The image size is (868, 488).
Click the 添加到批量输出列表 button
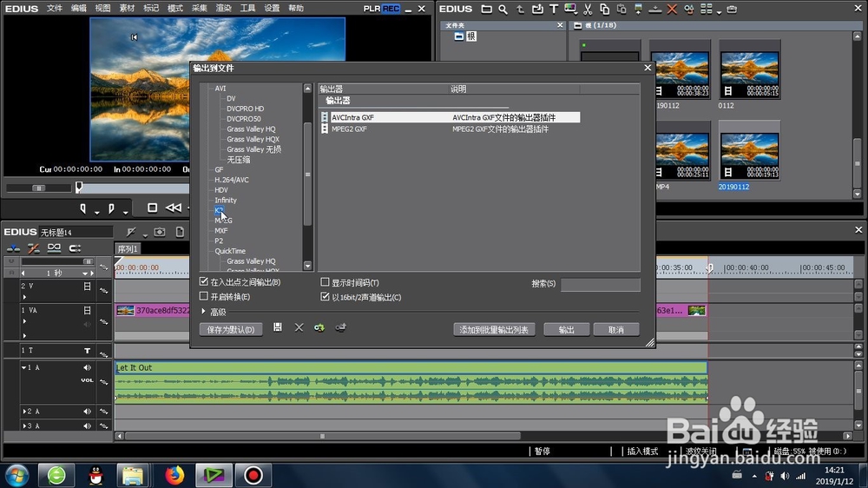click(x=494, y=330)
